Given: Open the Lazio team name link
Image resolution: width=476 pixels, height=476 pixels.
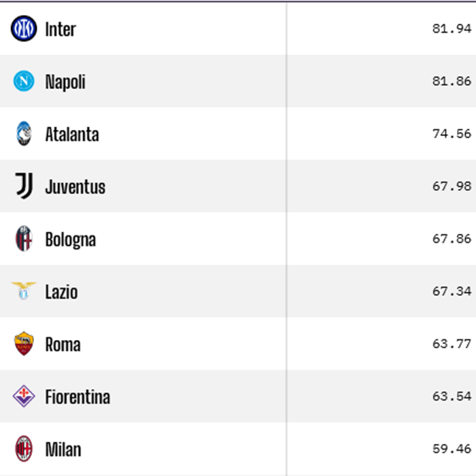Looking at the screenshot, I should point(61,292).
